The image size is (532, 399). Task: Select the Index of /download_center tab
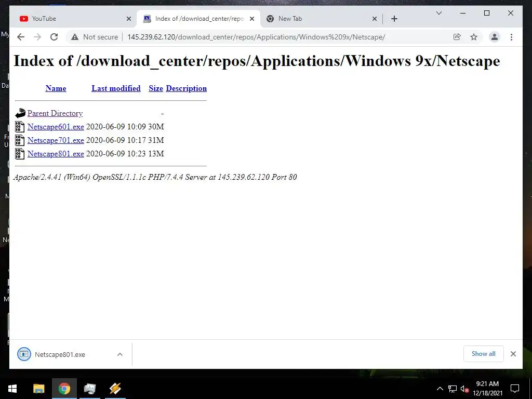pyautogui.click(x=199, y=19)
